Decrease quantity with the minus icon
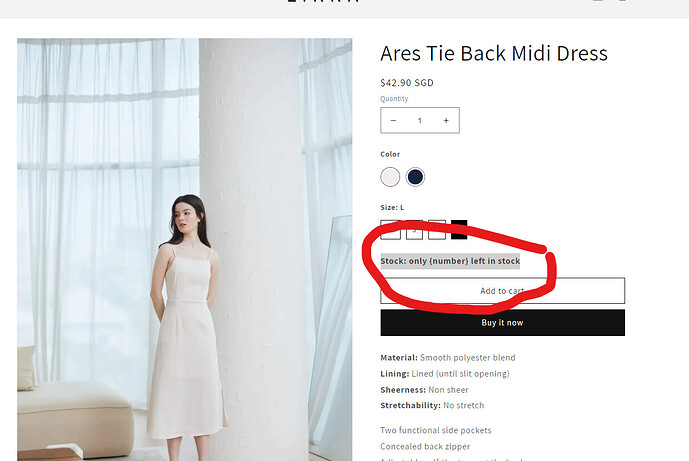This screenshot has width=689, height=461. (x=393, y=120)
